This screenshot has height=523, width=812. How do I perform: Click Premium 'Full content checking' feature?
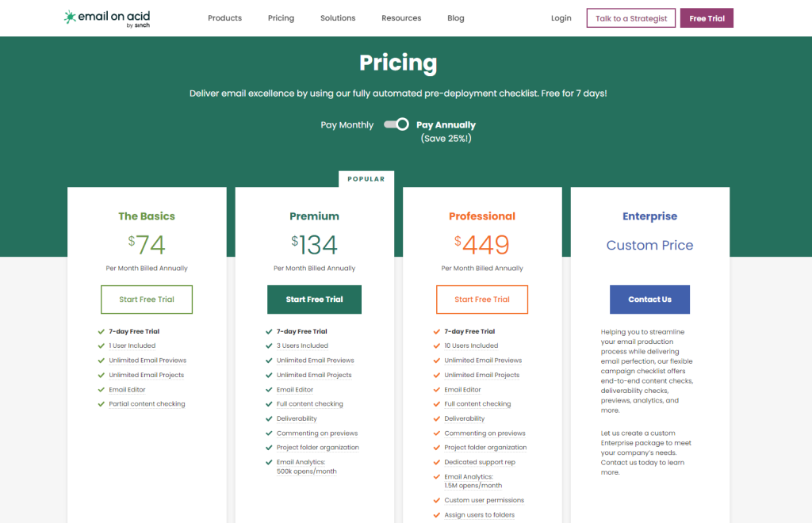(x=310, y=404)
